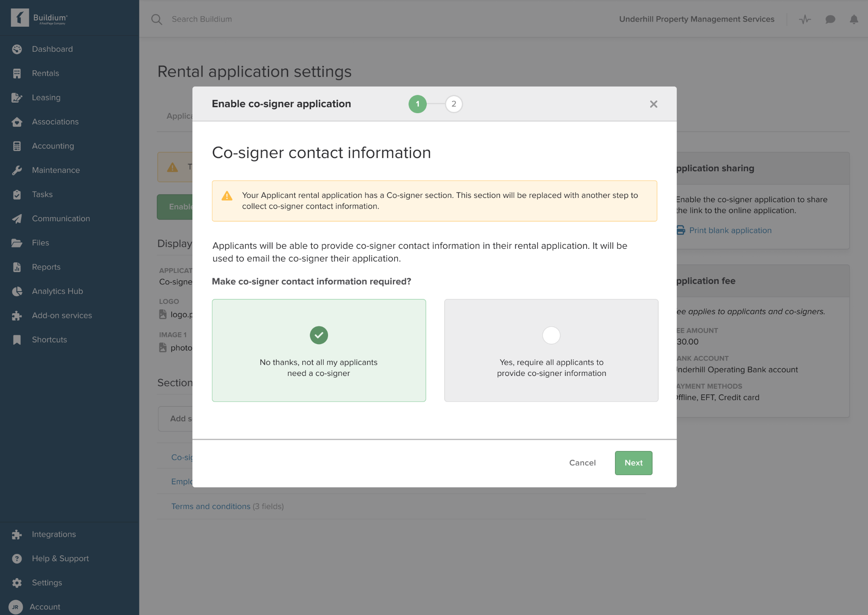The height and width of the screenshot is (615, 868).
Task: Click the Buildium logo icon
Action: pyautogui.click(x=19, y=18)
